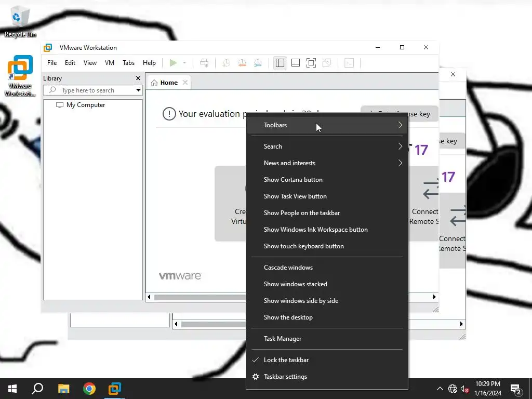Viewport: 532px width, 399px height.
Task: Open the Tabs menu
Action: [x=129, y=63]
